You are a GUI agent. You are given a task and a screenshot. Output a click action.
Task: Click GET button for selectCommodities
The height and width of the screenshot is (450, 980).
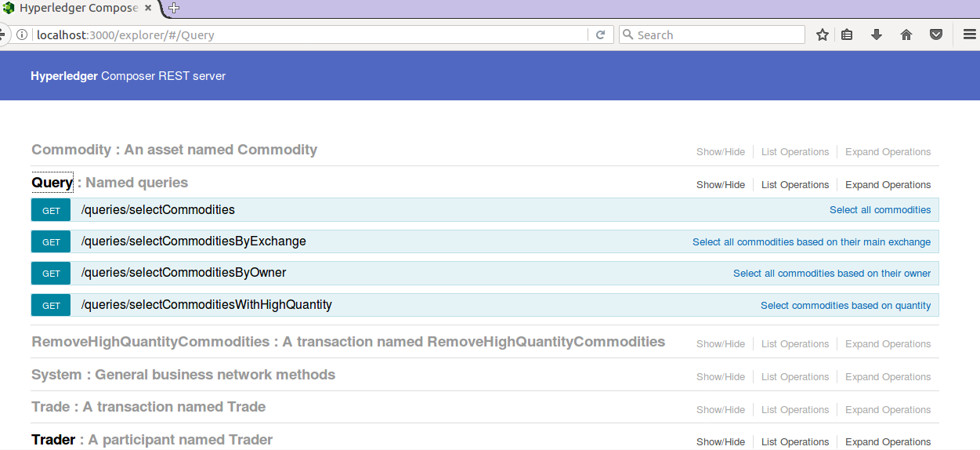[51, 210]
